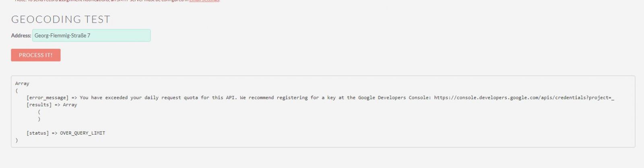
Task: Click the Address field label
Action: 21,35
